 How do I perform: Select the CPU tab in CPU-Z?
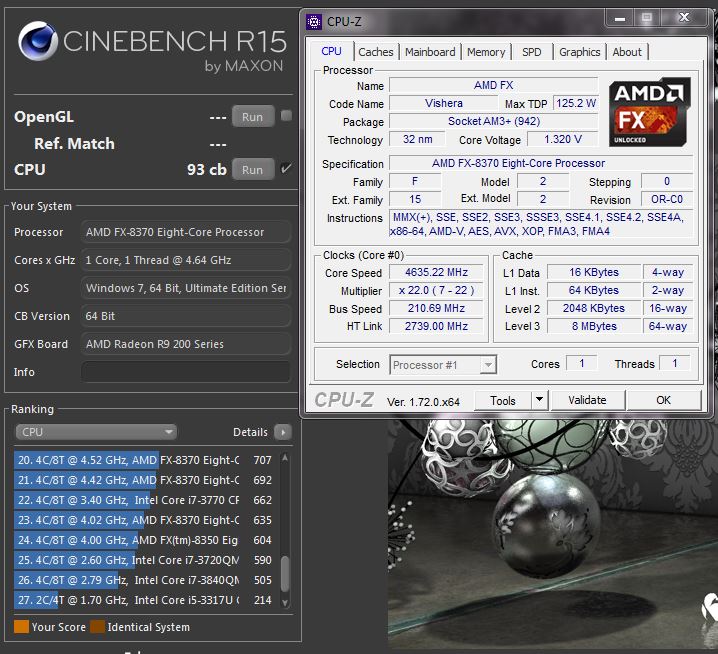331,51
